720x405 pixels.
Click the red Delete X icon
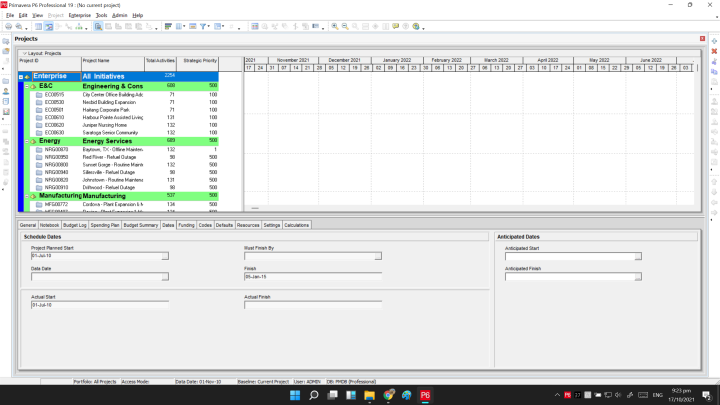713,51
